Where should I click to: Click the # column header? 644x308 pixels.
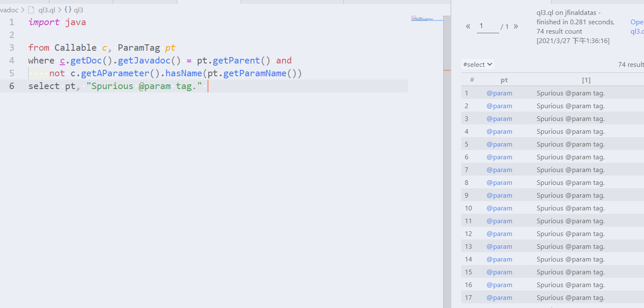tap(472, 80)
